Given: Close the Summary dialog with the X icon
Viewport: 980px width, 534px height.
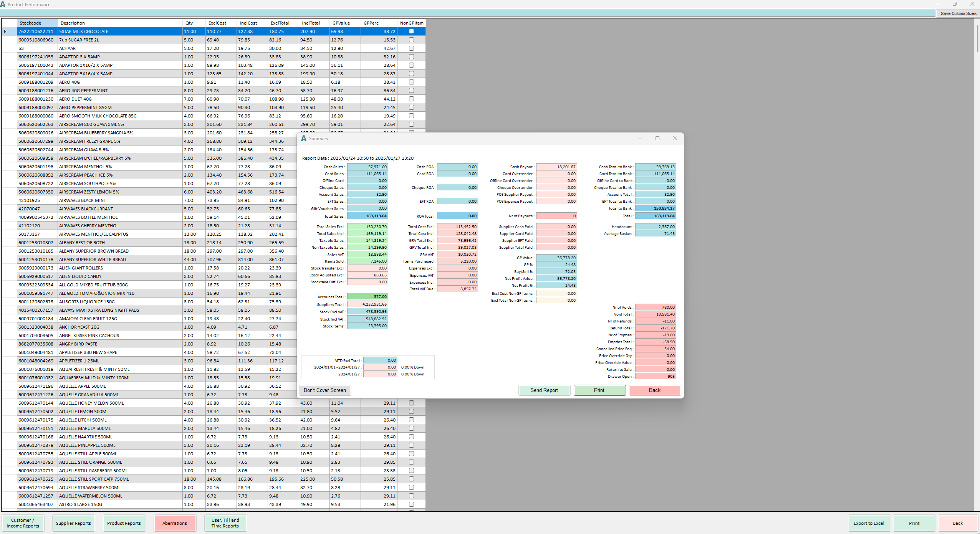Looking at the screenshot, I should pyautogui.click(x=675, y=138).
